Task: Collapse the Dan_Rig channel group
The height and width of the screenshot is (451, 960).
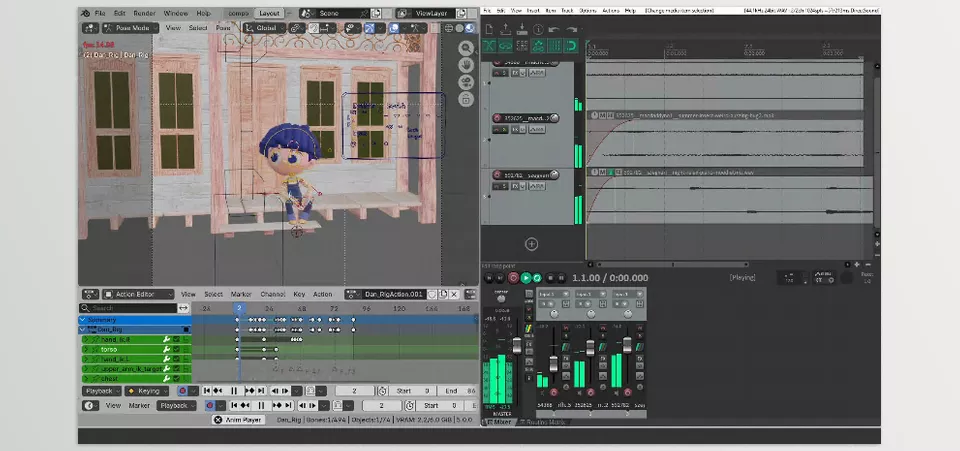Action: click(x=83, y=329)
